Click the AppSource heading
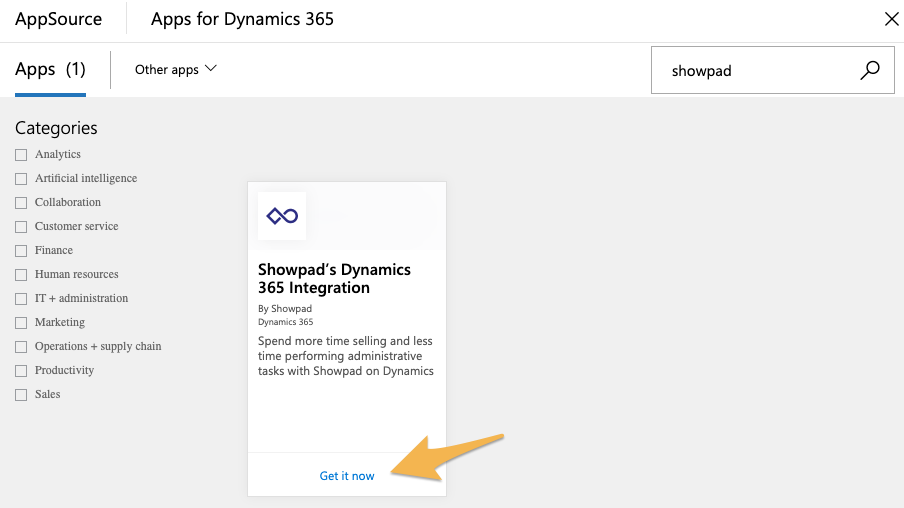Viewport: 904px width, 508px height. (58, 19)
